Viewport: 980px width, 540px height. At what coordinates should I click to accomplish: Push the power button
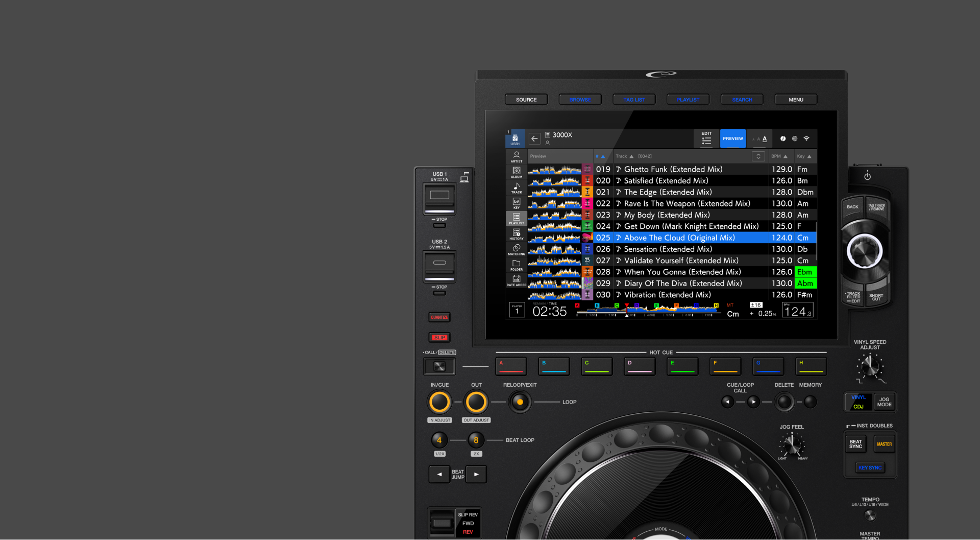pos(867,176)
